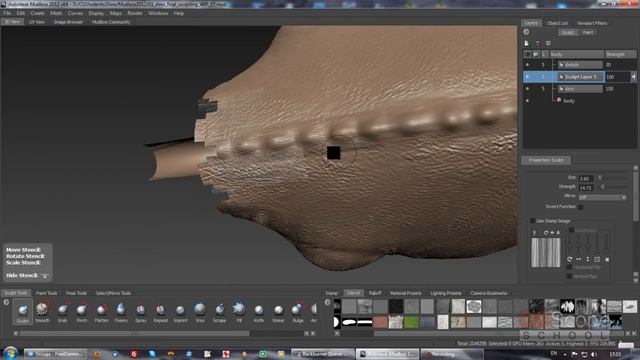Click the Delete Layer trash icon

pyautogui.click(x=548, y=43)
